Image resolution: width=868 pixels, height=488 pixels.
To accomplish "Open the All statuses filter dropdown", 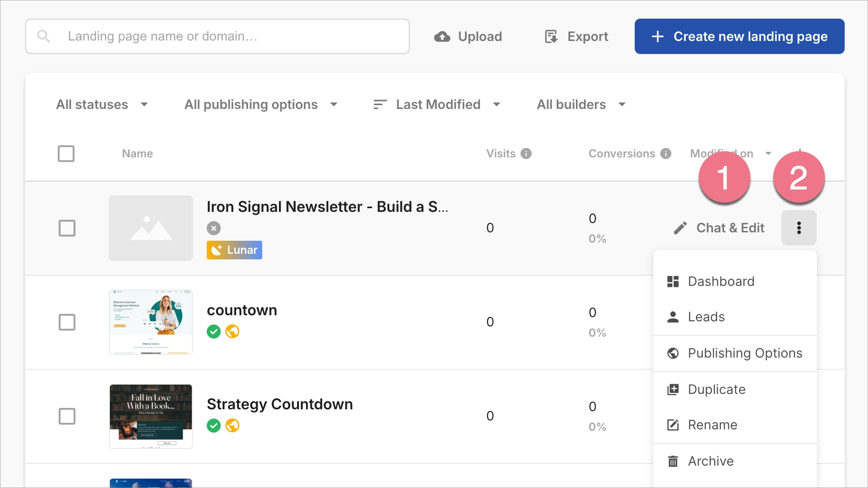I will pos(102,104).
